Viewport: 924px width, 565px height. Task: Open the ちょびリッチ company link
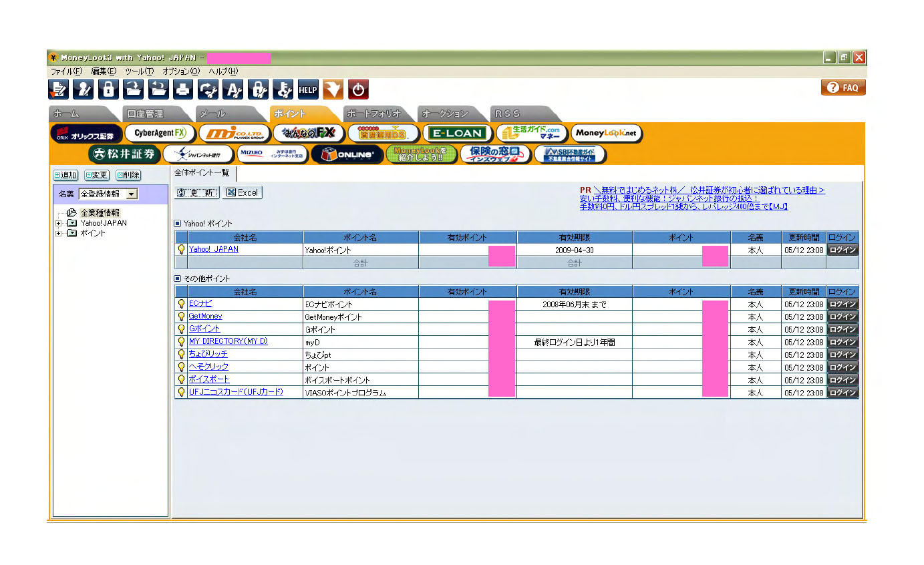coord(208,354)
